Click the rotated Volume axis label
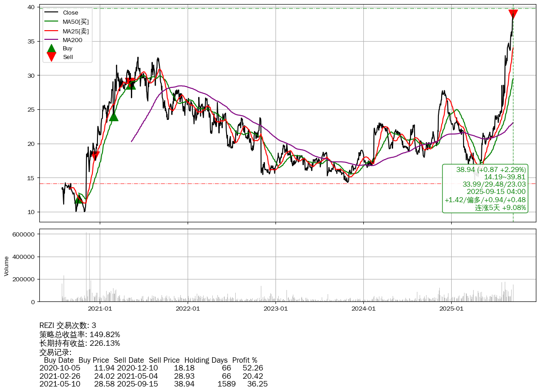This screenshot has height=392, width=540. [x=6, y=266]
